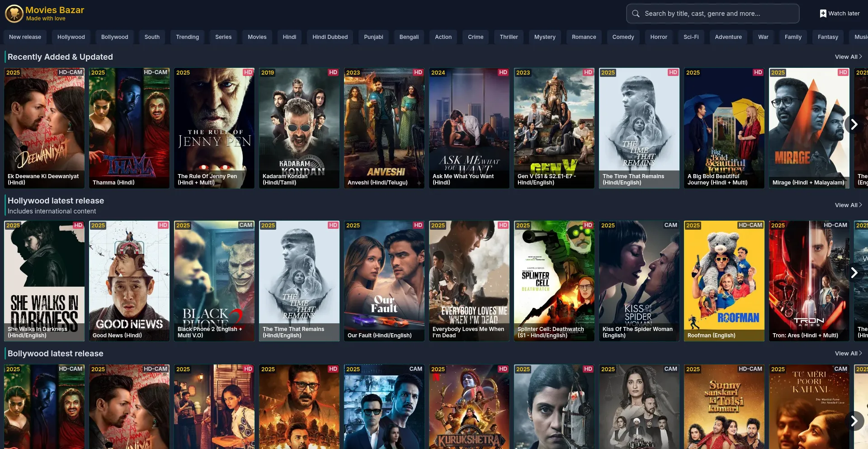This screenshot has height=449, width=868.
Task: Click the HD-CAM badge on Thamma poster
Action: 156,72
